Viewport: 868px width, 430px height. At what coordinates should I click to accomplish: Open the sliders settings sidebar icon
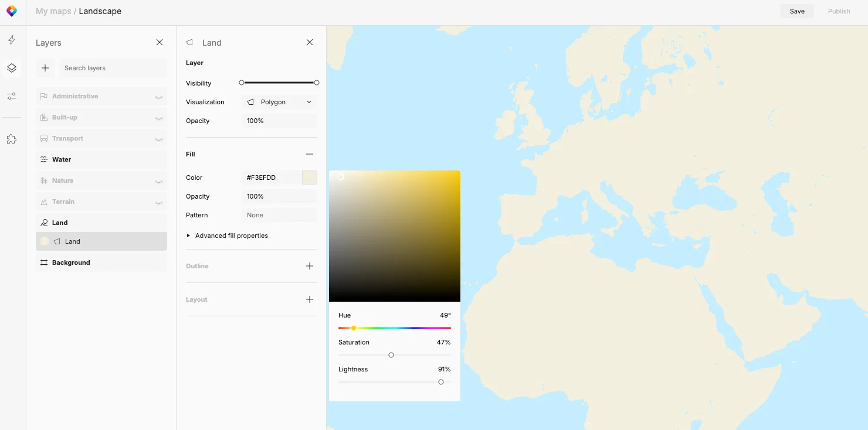[12, 96]
